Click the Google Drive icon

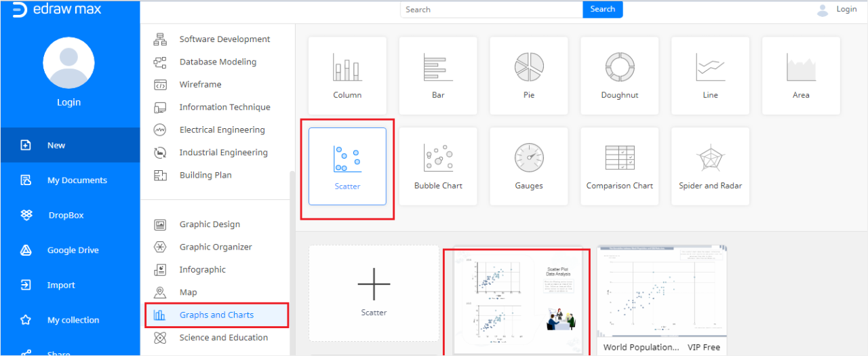(x=26, y=250)
